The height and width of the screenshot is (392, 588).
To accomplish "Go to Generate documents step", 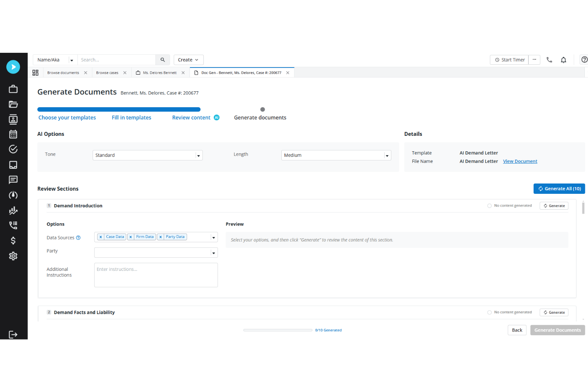I will click(x=260, y=118).
